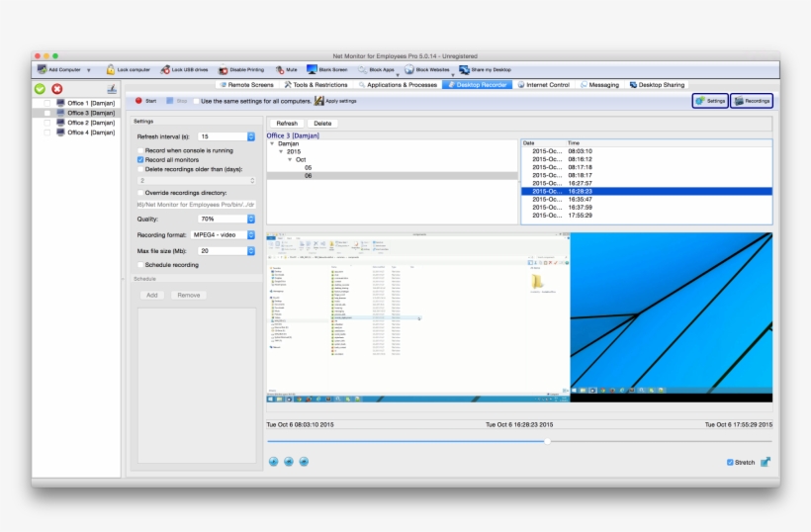Click the pop-out icon beside Stretch
Screen dimensions: 811x532
(x=766, y=462)
